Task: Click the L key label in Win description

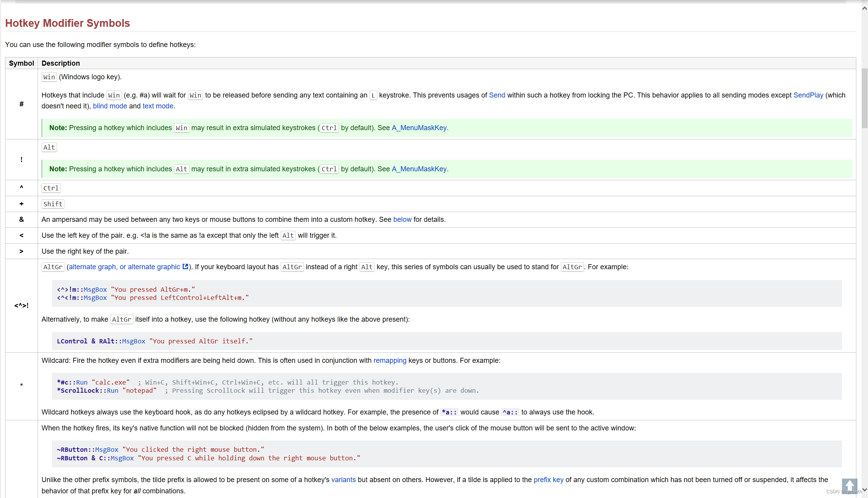Action: tap(373, 95)
